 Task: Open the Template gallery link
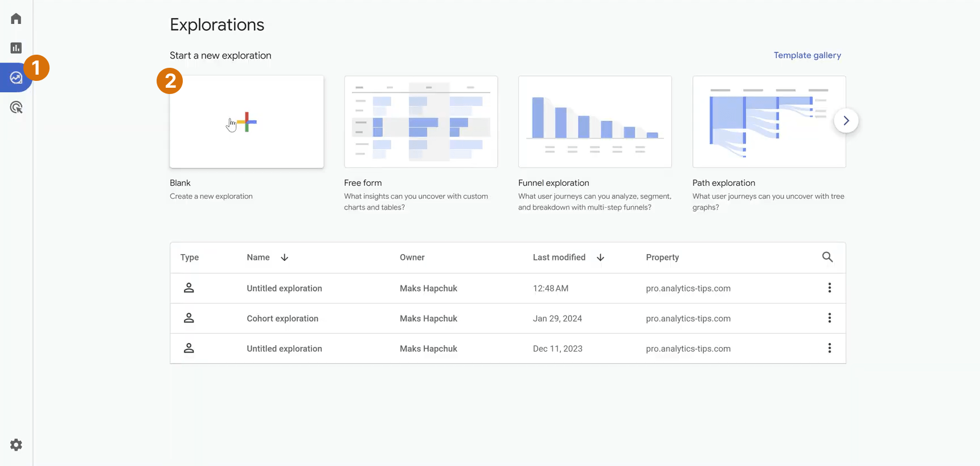pyautogui.click(x=807, y=55)
